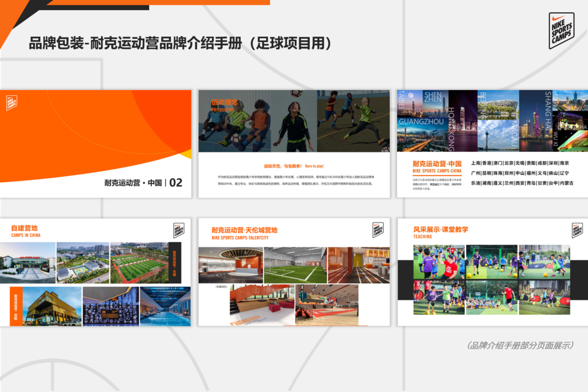Screen dimensions: 588x392
Task: Click the page number 02 on the cover
Action: (x=176, y=183)
